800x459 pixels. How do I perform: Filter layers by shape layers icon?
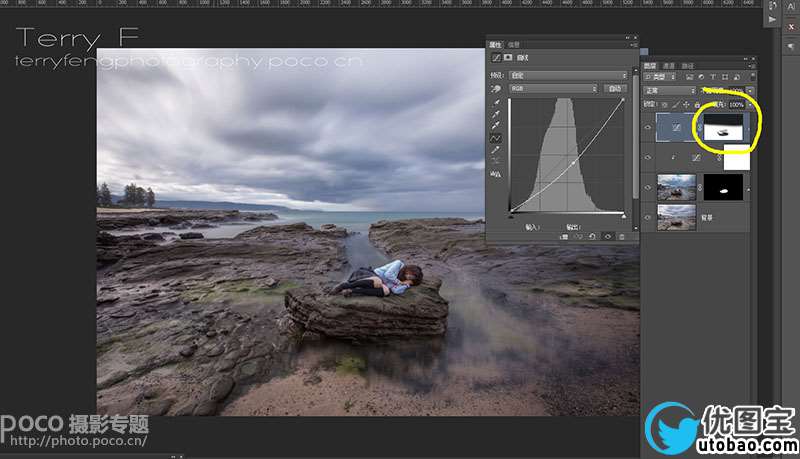(725, 76)
